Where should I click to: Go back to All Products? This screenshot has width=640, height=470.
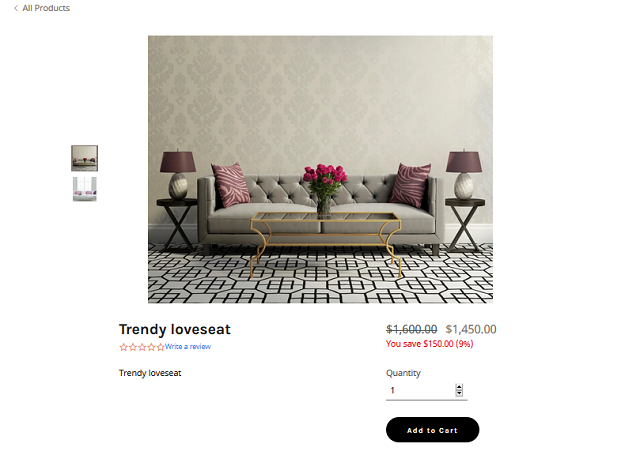click(46, 8)
